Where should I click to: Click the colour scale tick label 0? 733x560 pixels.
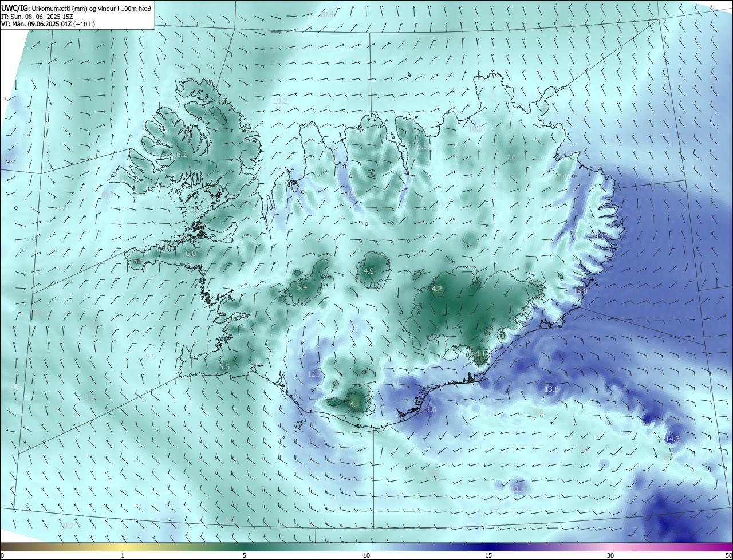(x=2, y=555)
